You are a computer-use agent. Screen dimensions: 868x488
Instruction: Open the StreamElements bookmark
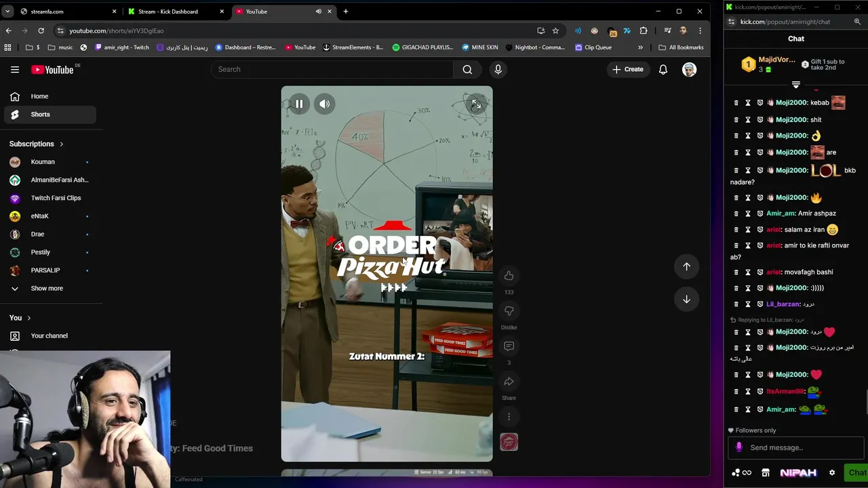353,47
